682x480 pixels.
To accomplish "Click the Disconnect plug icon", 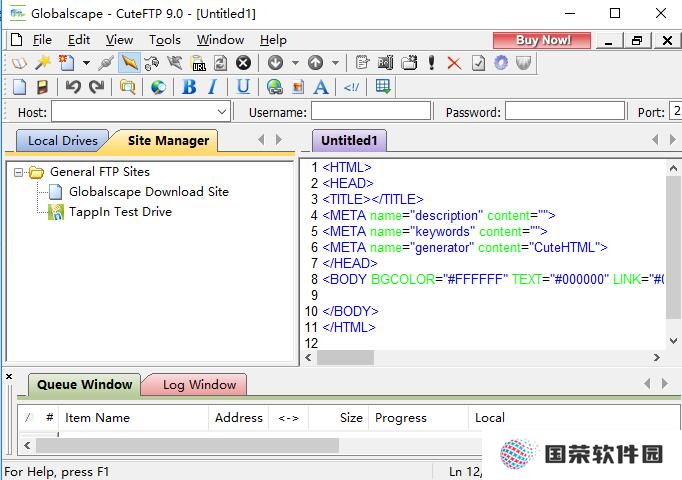I will click(x=106, y=63).
